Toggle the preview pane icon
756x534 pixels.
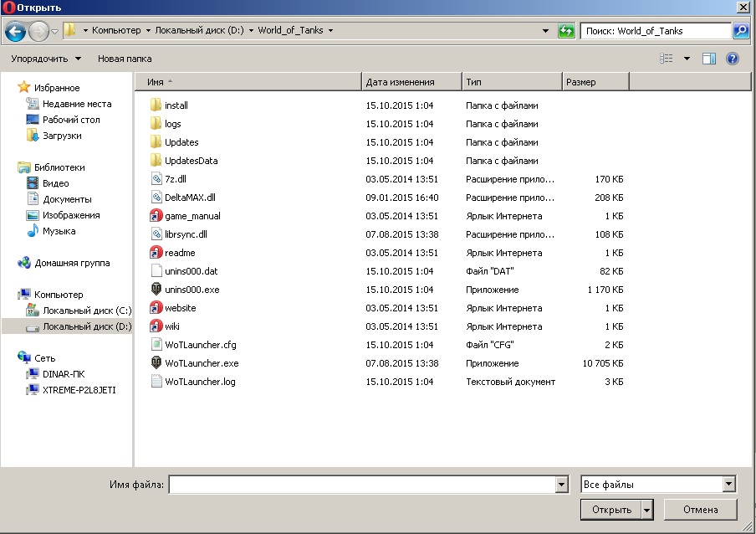709,59
